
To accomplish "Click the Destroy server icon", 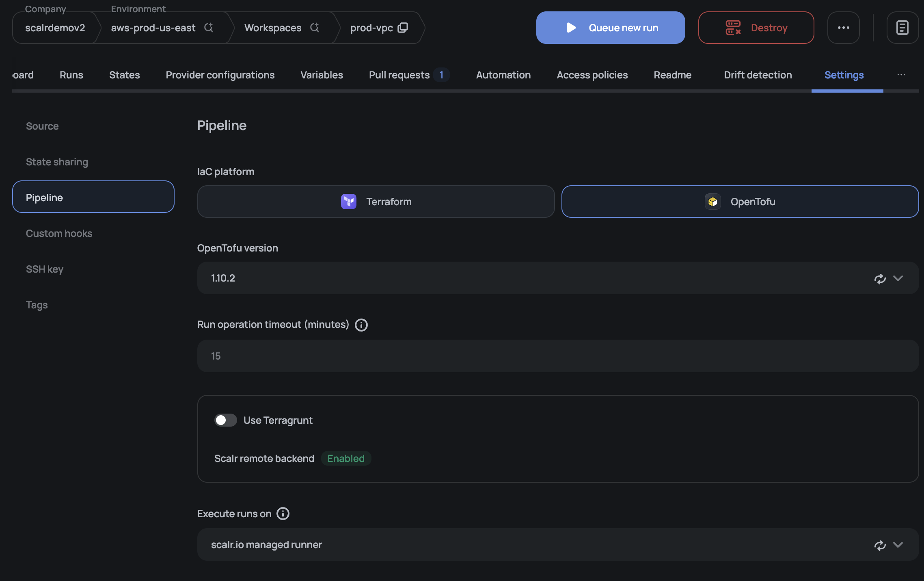I will point(733,28).
